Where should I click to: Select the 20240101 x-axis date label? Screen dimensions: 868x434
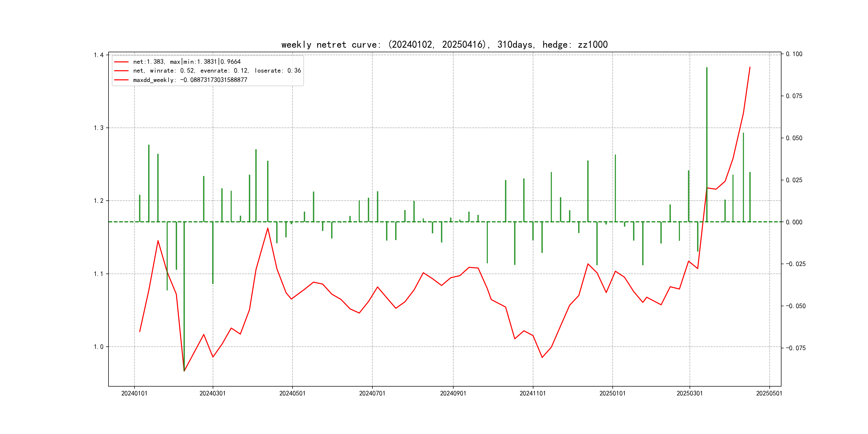pos(134,394)
